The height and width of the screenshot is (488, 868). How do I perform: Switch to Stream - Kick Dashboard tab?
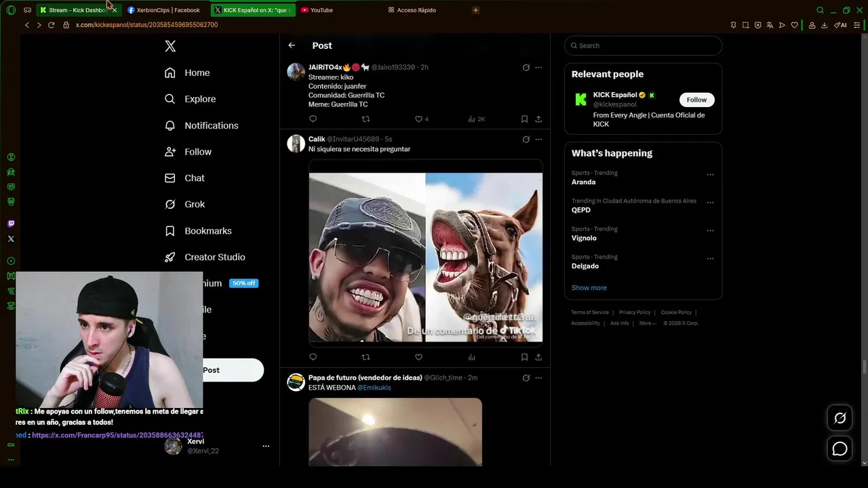click(77, 10)
